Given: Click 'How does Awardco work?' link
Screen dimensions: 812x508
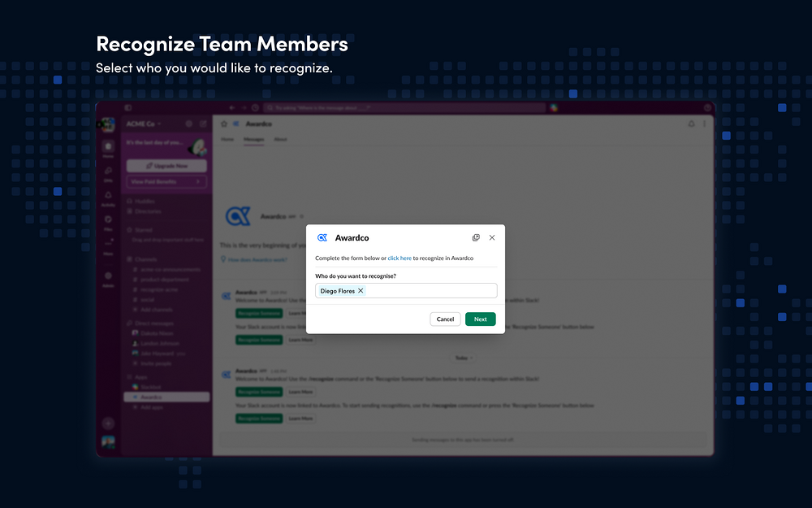Looking at the screenshot, I should (257, 259).
